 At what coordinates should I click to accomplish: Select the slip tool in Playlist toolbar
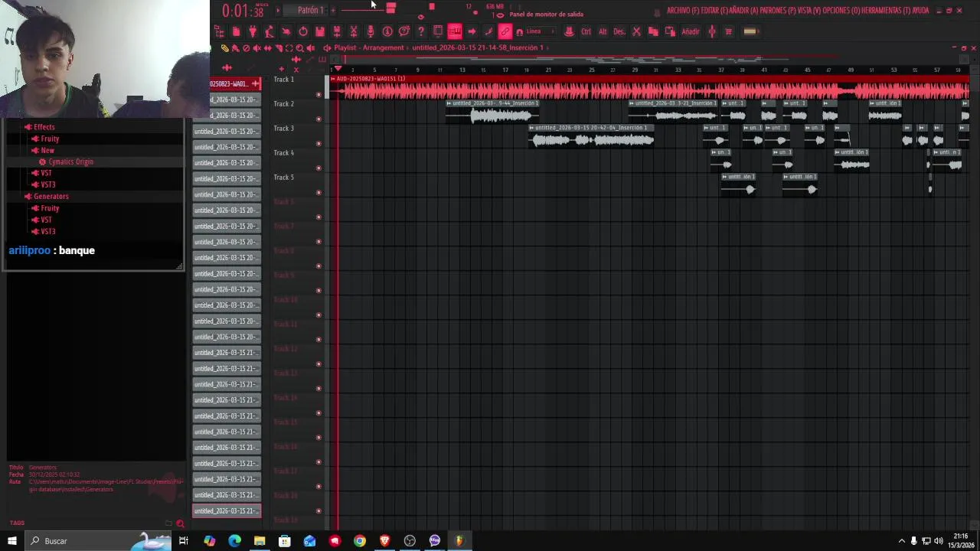click(x=268, y=47)
